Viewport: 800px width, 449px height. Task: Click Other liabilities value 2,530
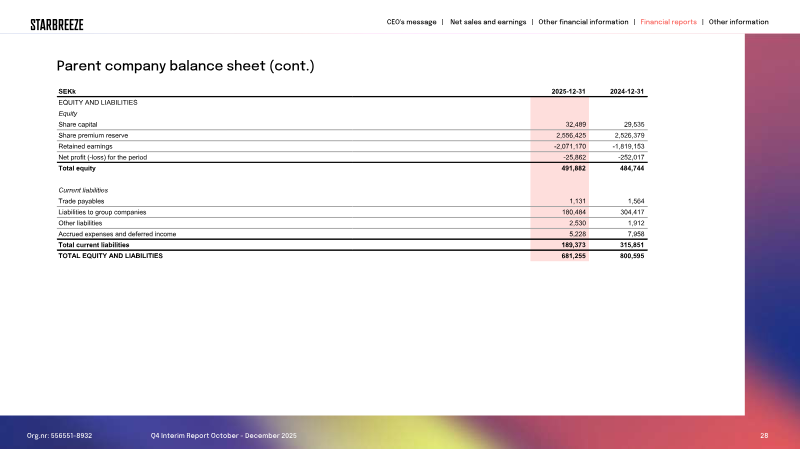(x=578, y=223)
